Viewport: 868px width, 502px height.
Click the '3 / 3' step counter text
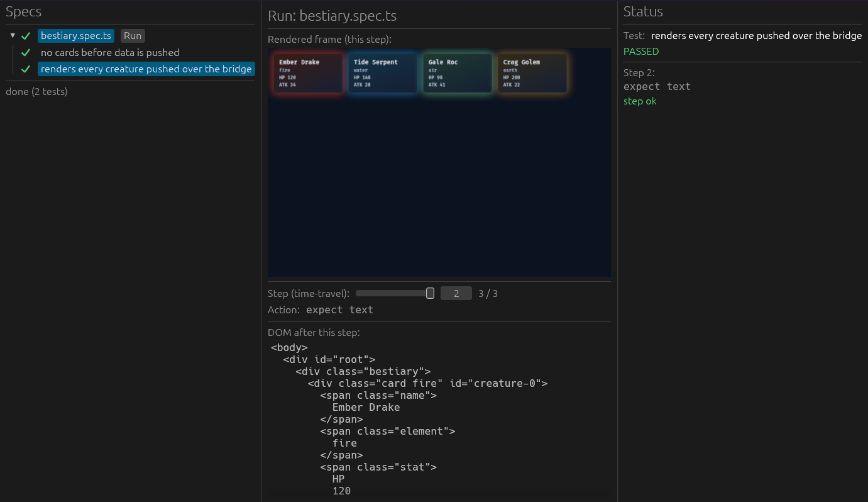[x=488, y=294]
